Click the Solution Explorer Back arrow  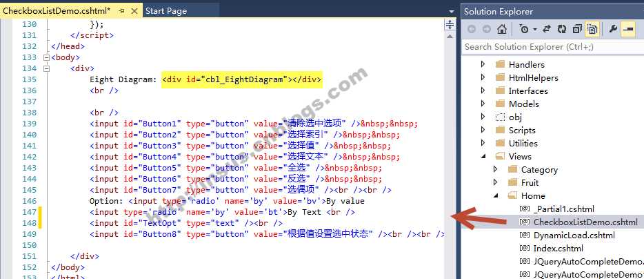tap(472, 29)
